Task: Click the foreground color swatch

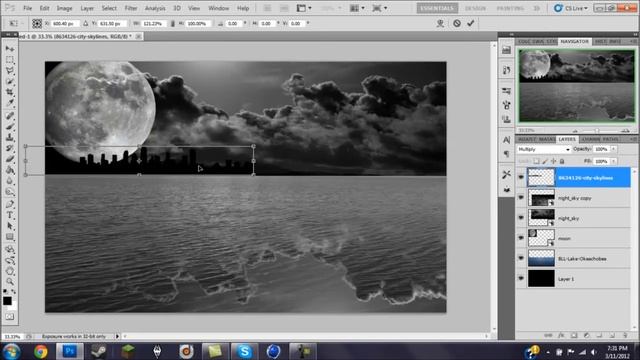Action: 7,301
